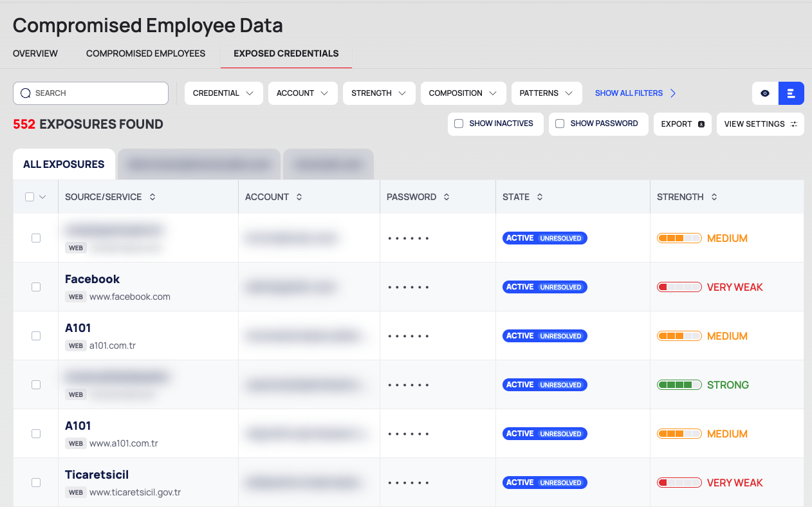
Task: Click the www.ticaretsicil.gov.tr address text
Action: point(135,493)
